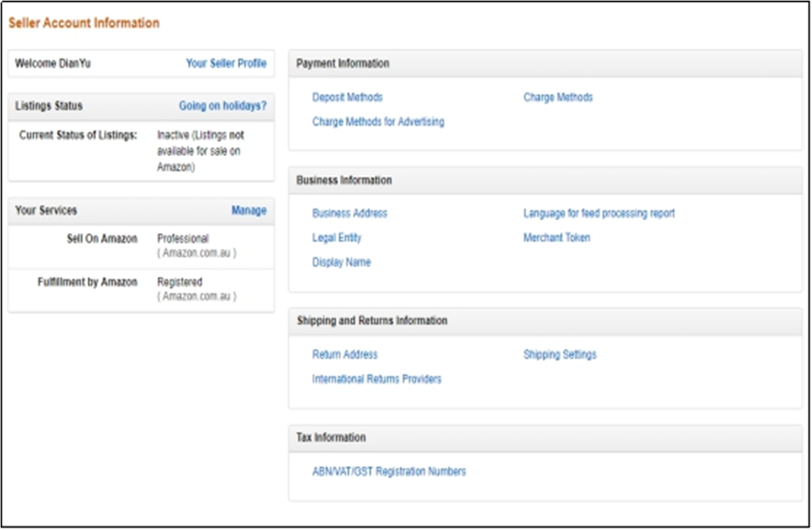Click the Inactive listings status text
This screenshot has width=812, height=530.
(200, 150)
